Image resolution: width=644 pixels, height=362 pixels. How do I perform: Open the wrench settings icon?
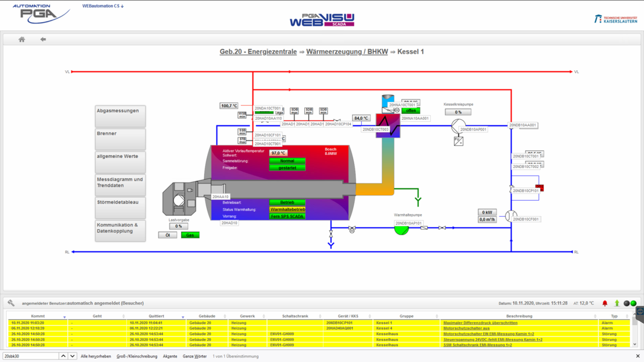point(11,303)
